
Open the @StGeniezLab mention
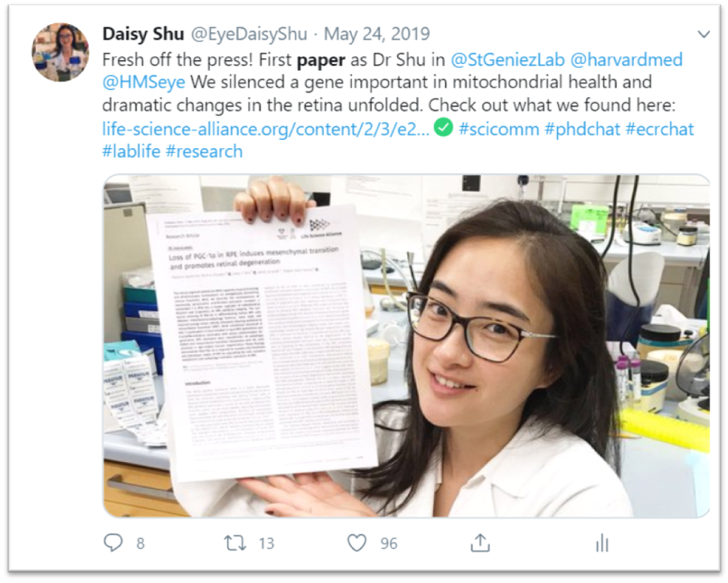coord(508,59)
